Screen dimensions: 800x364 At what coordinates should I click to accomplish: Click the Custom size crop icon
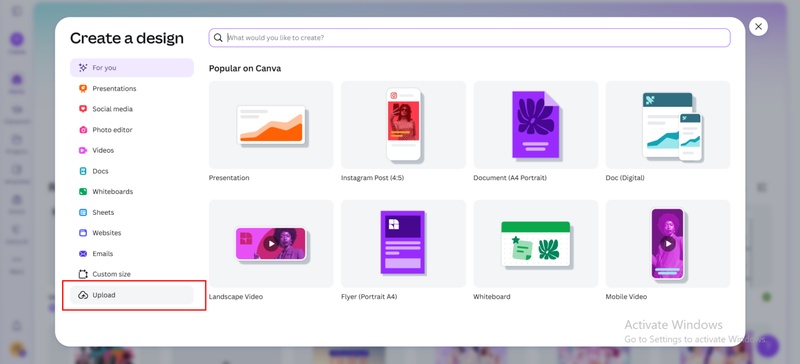point(83,274)
